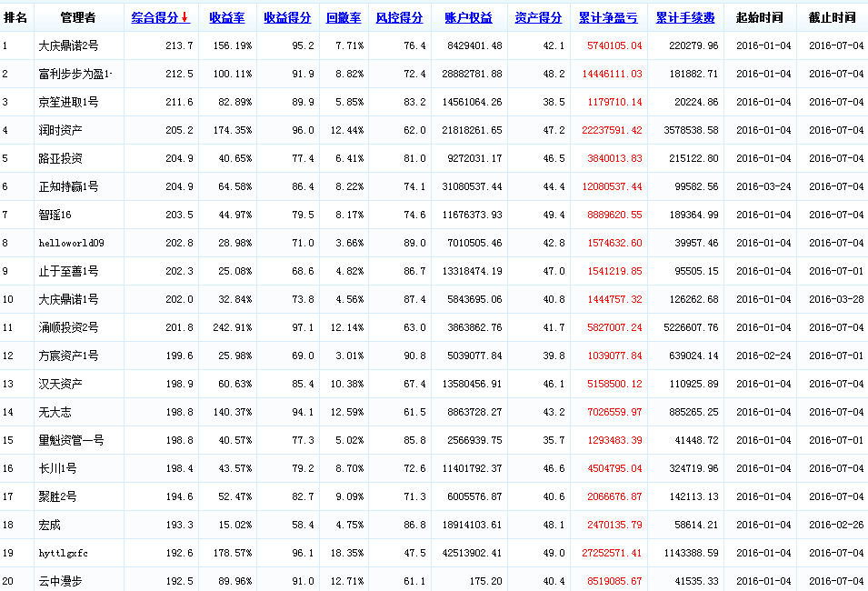Sort table by 资产得分 header
Image resolution: width=868 pixels, height=591 pixels.
coord(538,17)
